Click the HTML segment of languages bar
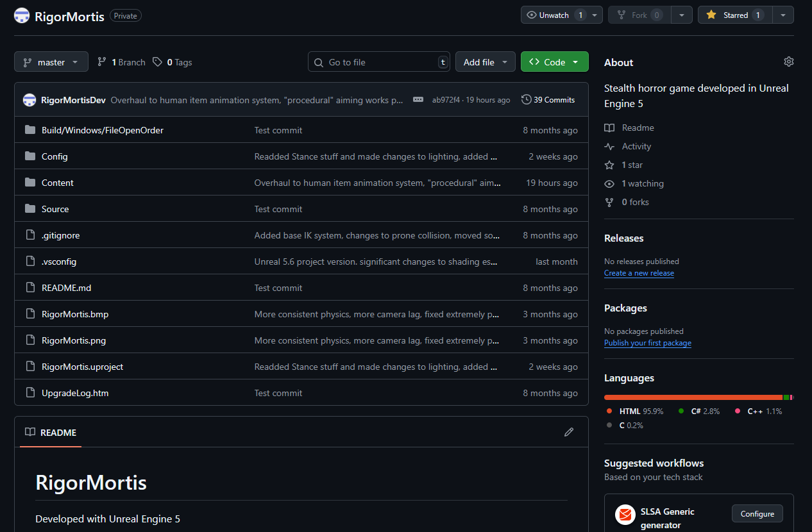This screenshot has width=812, height=532. [693, 397]
